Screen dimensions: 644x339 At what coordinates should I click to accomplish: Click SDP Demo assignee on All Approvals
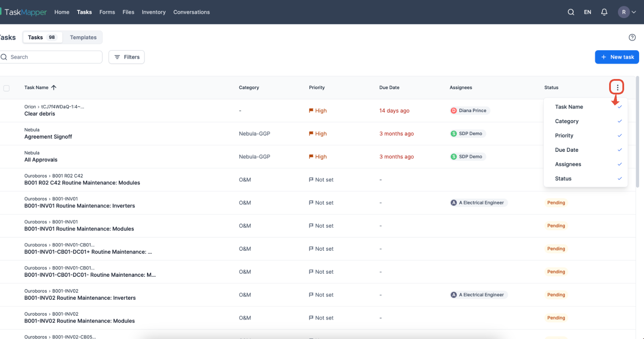coord(468,157)
